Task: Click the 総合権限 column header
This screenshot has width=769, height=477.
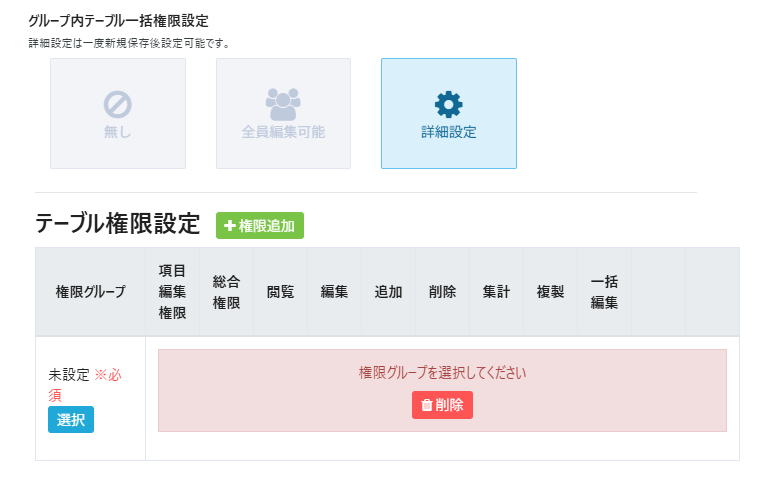Action: tap(227, 292)
